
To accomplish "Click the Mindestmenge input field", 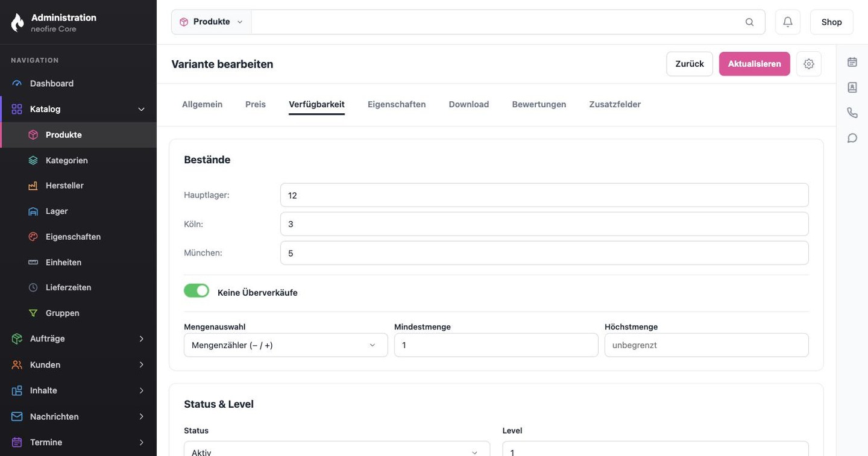I will tap(496, 345).
